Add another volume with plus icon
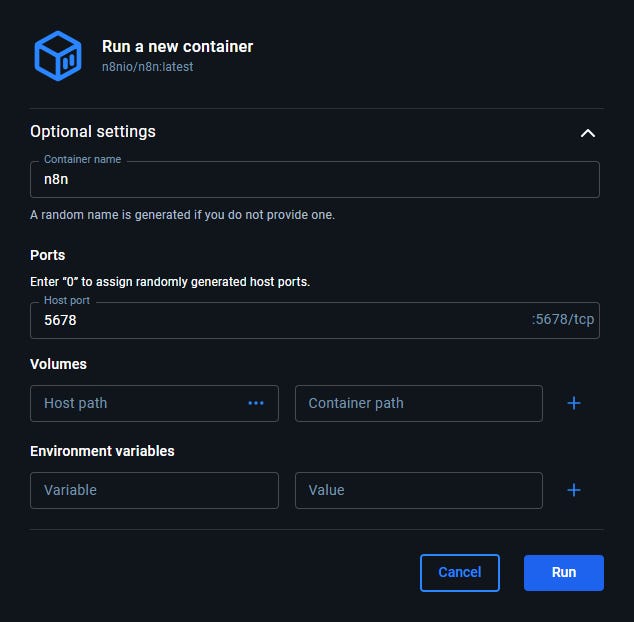The image size is (634, 622). tap(574, 403)
